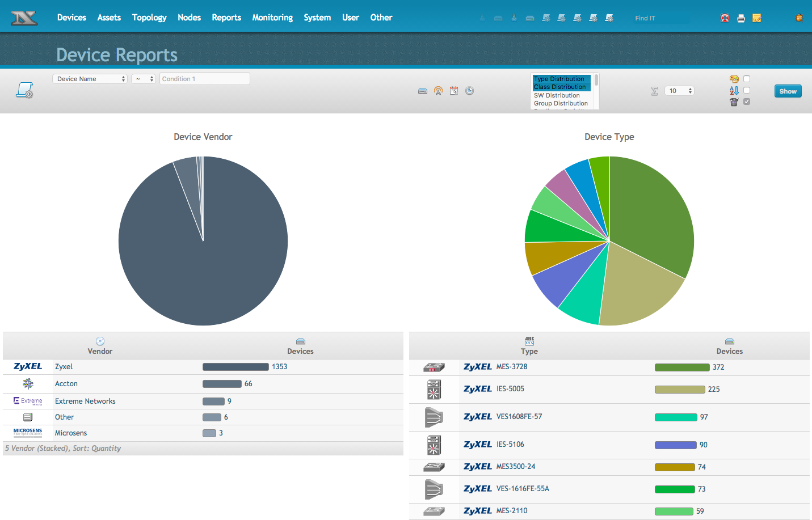The height and width of the screenshot is (520, 812).
Task: Click the Condition 1 input field
Action: pyautogui.click(x=204, y=79)
